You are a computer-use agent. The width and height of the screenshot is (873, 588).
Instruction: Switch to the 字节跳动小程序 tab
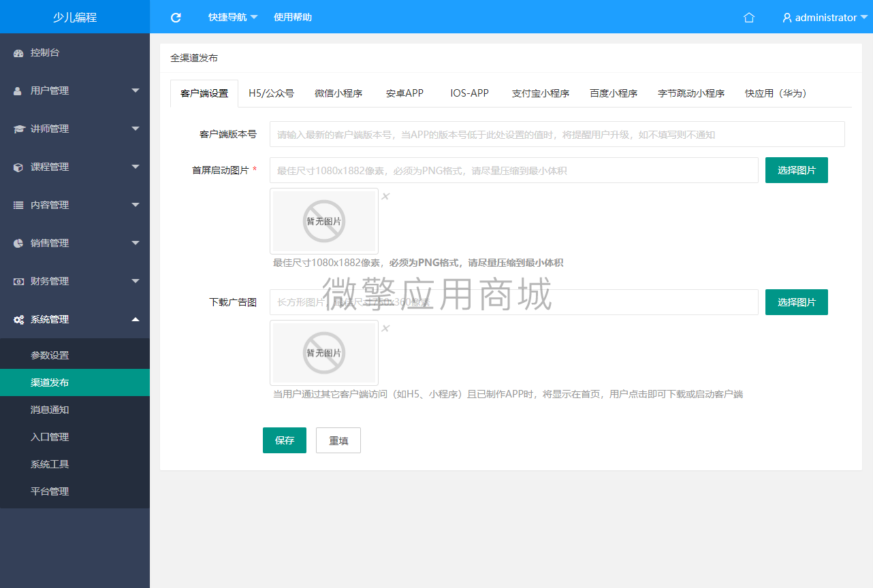click(691, 93)
